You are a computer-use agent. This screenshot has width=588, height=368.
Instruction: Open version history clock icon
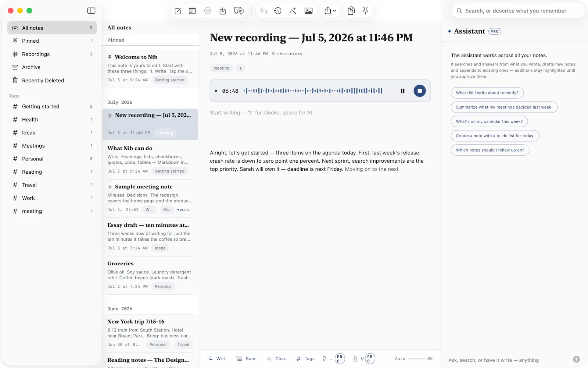(x=278, y=11)
